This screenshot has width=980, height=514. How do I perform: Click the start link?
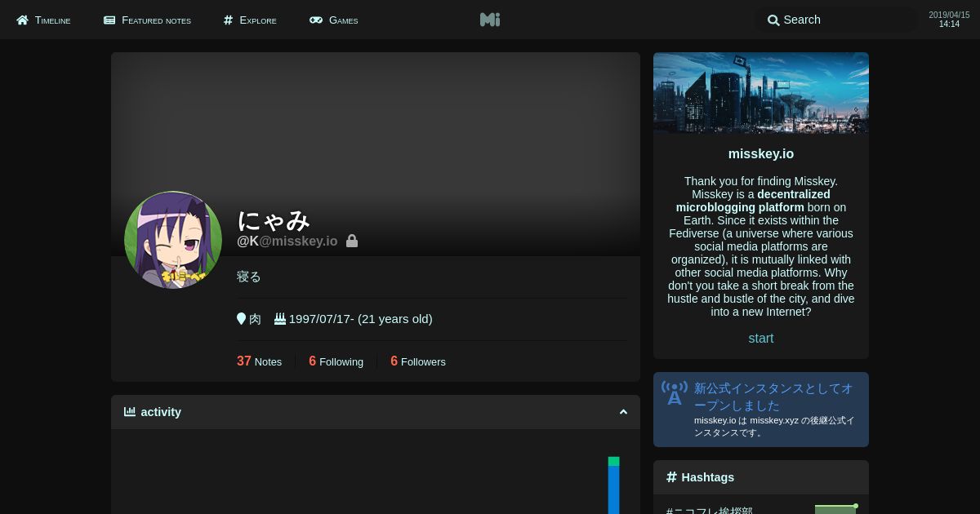click(x=761, y=339)
